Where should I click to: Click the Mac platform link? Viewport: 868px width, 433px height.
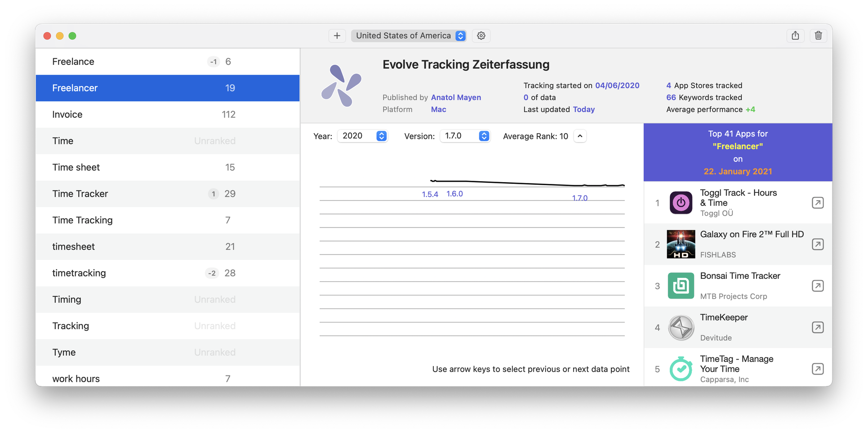(x=438, y=109)
